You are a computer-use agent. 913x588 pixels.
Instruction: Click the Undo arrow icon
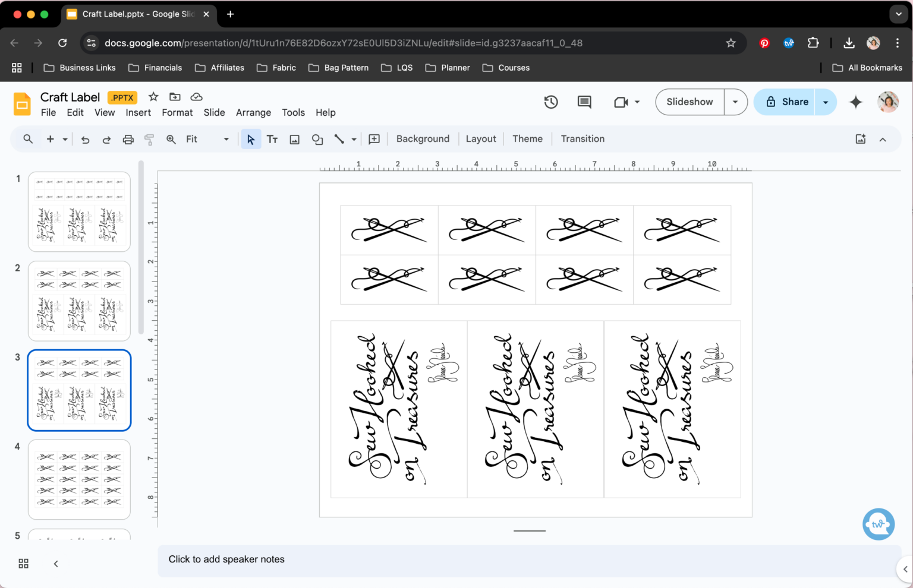pos(85,140)
